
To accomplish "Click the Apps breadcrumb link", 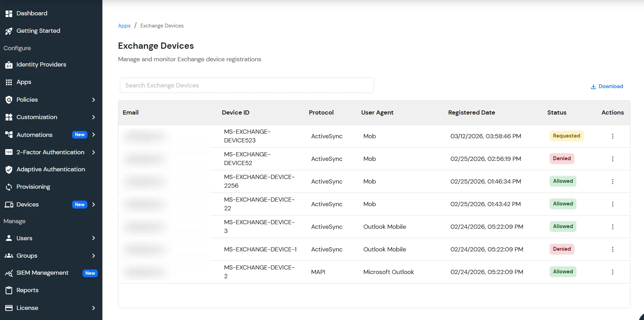I will [x=124, y=25].
